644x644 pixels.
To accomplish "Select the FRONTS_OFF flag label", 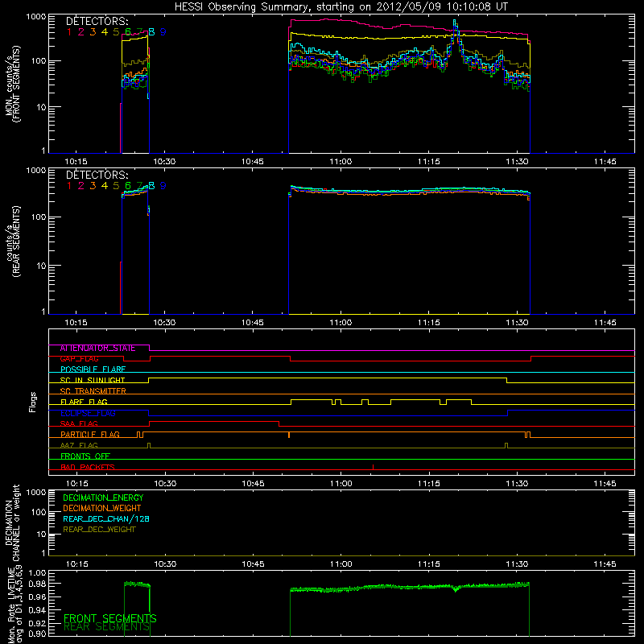I will click(85, 456).
